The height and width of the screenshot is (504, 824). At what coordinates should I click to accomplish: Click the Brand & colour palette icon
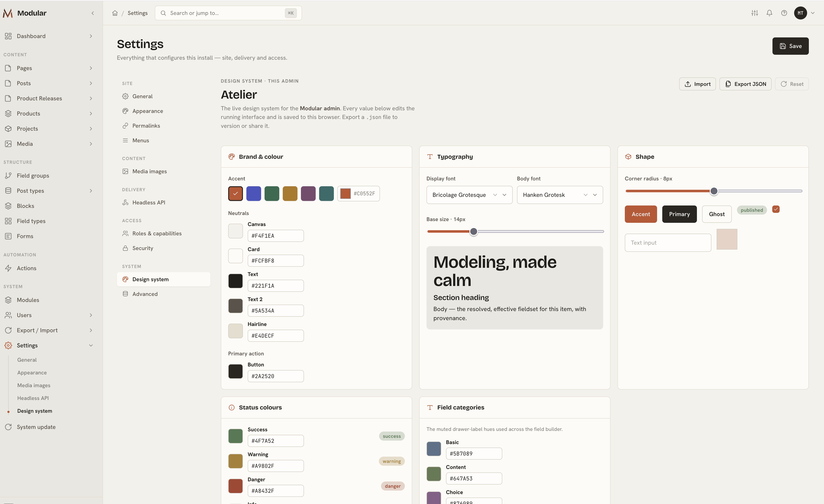tap(231, 157)
